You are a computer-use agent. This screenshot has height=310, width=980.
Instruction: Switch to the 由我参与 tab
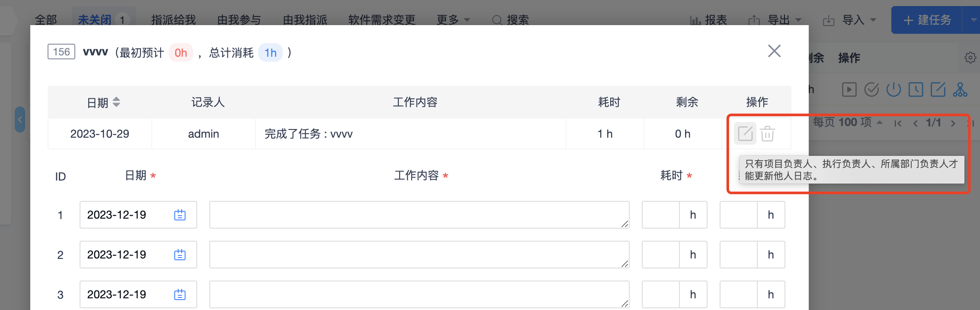tap(239, 20)
